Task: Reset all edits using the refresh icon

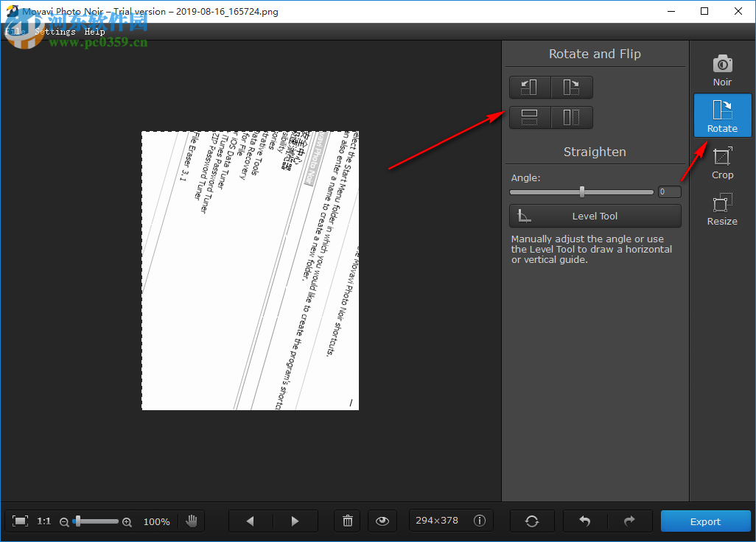Action: click(532, 521)
